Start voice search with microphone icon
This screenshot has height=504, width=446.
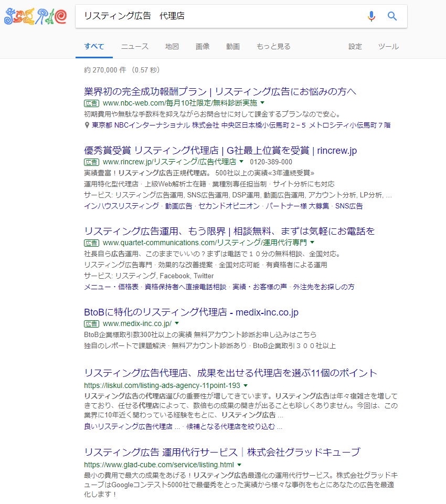(x=371, y=16)
